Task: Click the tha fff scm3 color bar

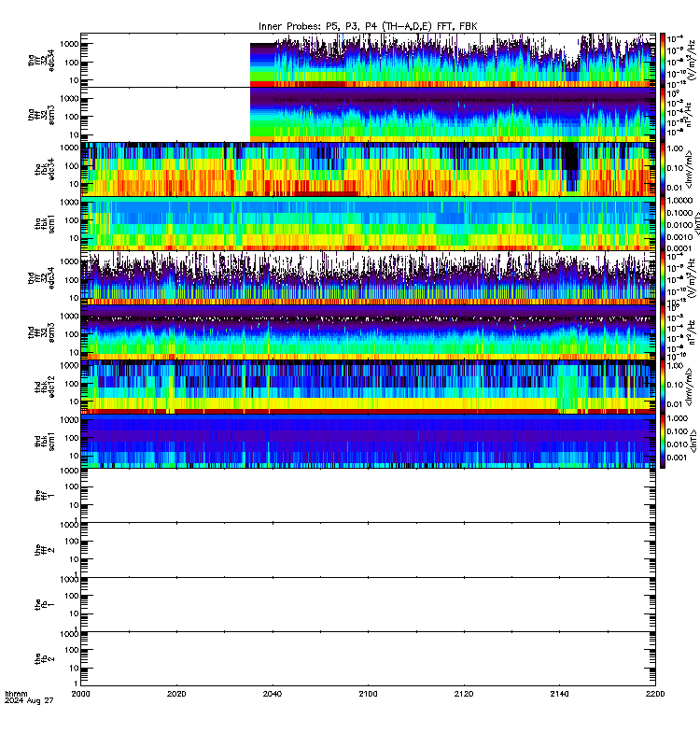Action: tap(663, 114)
